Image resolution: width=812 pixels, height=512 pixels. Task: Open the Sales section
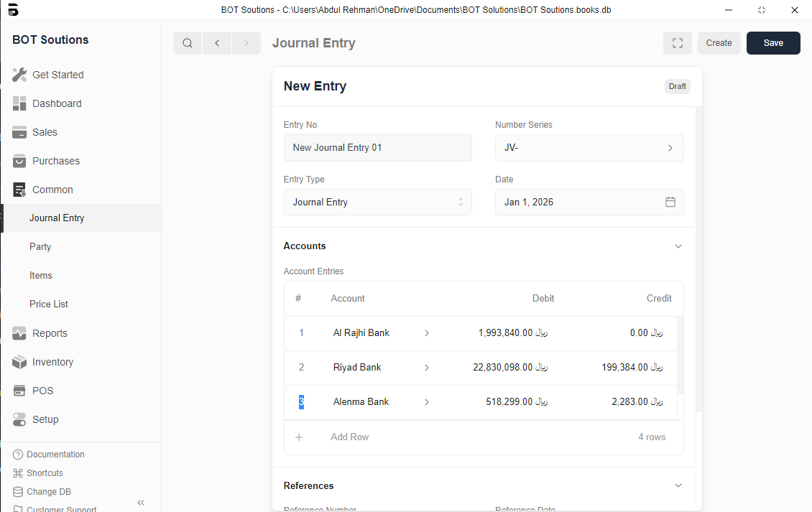click(45, 132)
